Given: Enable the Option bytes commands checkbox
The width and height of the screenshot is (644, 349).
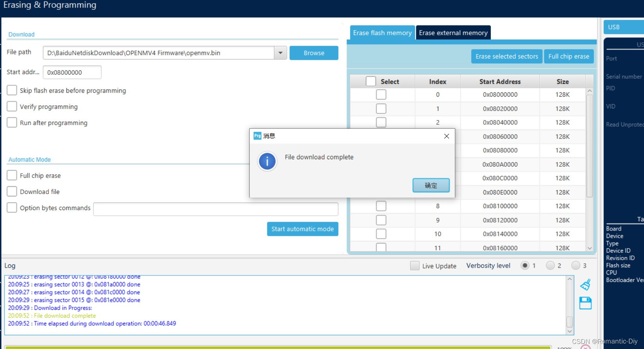Looking at the screenshot, I should coord(12,207).
